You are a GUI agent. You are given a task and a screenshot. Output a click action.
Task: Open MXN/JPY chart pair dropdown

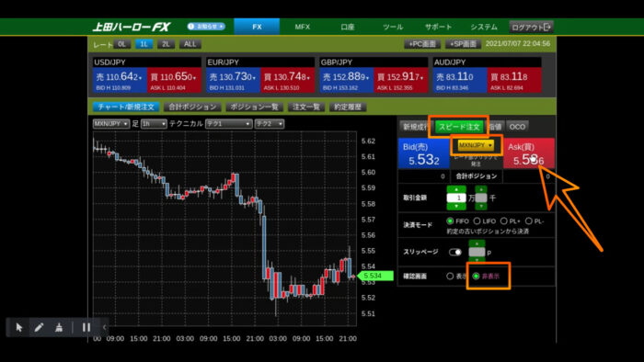tap(111, 124)
